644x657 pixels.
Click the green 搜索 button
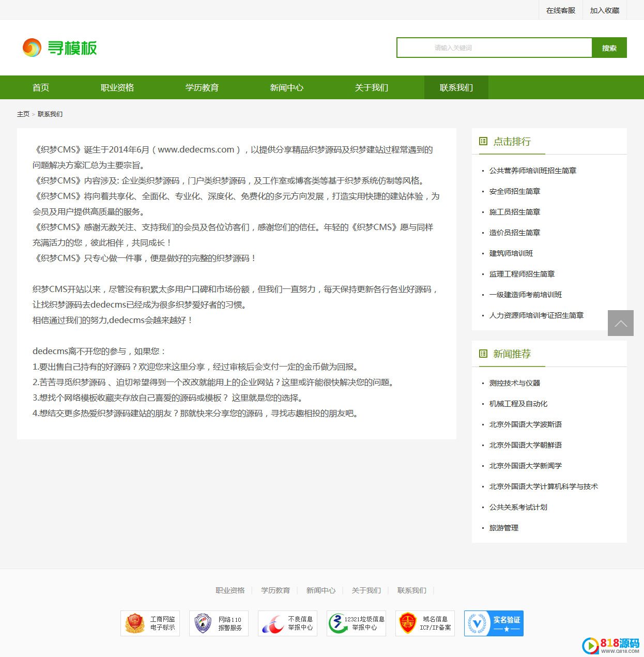coord(609,48)
